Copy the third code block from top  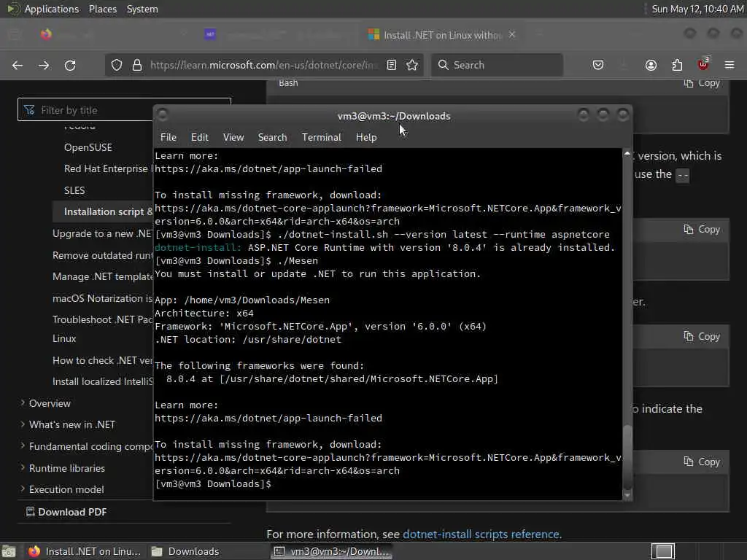pyautogui.click(x=702, y=337)
